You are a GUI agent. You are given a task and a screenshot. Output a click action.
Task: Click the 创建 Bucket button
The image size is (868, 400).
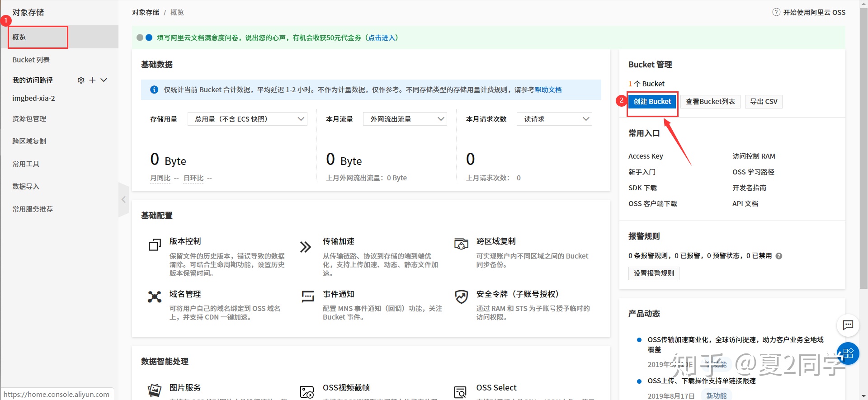click(652, 102)
